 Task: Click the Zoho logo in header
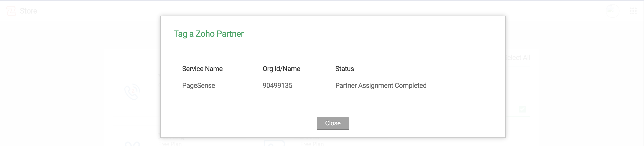click(11, 11)
